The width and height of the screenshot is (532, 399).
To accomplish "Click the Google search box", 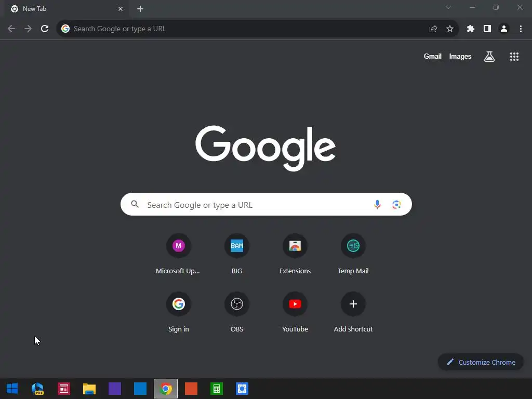I will point(266,204).
